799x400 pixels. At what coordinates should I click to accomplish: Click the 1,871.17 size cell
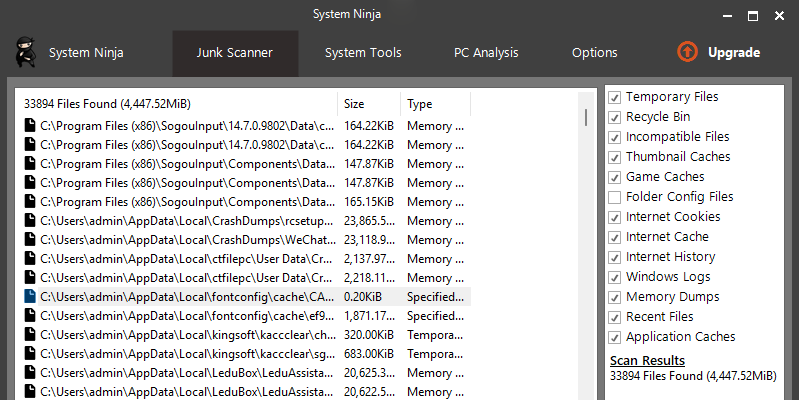pos(369,315)
